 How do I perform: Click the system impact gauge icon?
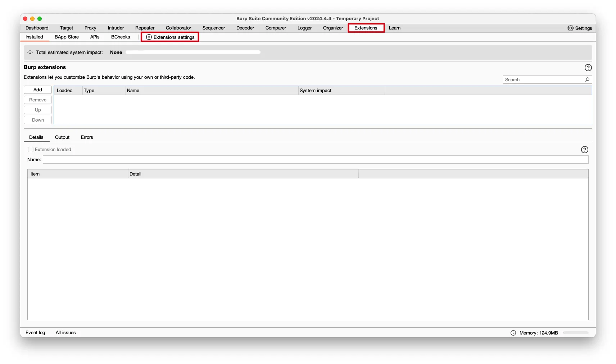coord(30,53)
